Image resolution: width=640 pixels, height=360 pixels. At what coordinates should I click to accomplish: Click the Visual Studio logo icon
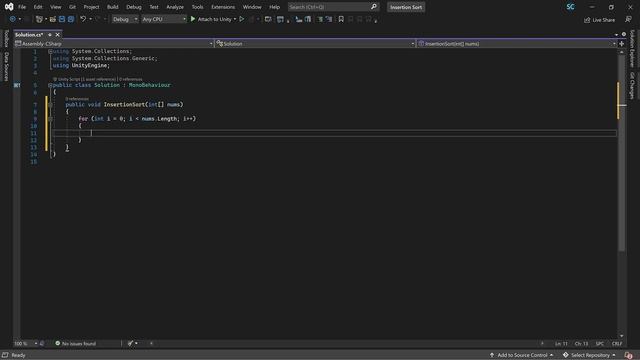[x=9, y=7]
